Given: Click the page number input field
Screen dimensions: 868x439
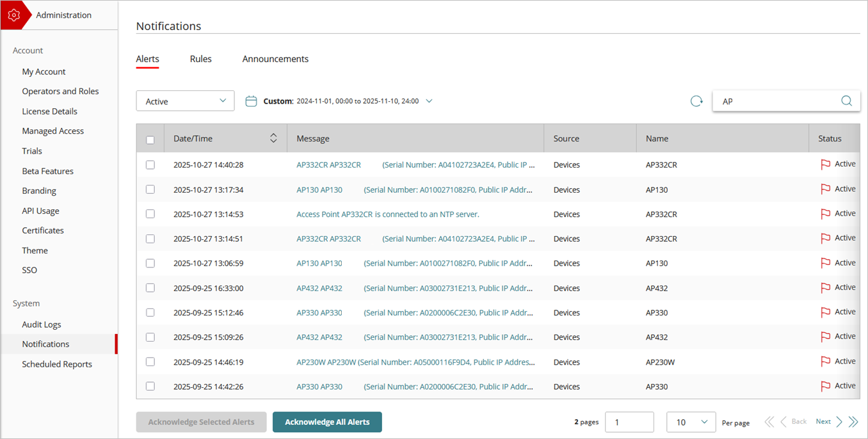Looking at the screenshot, I should tap(629, 422).
